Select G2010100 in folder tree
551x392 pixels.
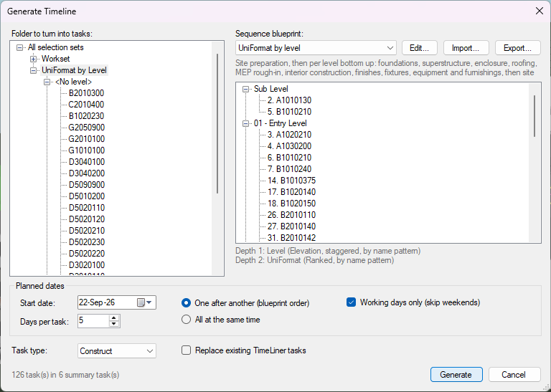[x=86, y=139]
